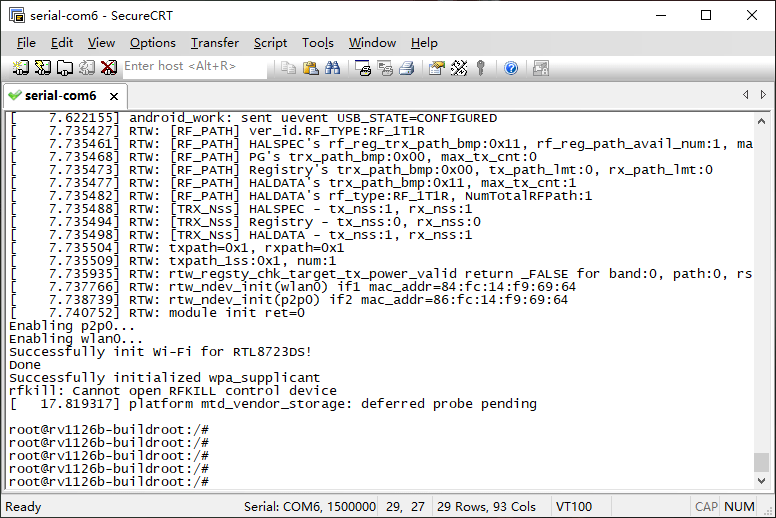This screenshot has height=518, width=776.
Task: Click 'VT100' in the status bar
Action: tap(574, 507)
